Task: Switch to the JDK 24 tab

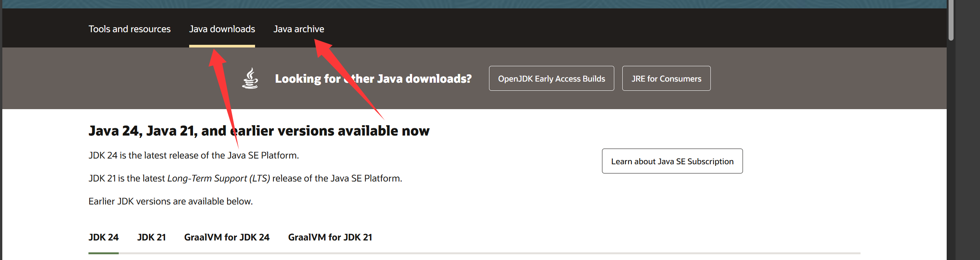Action: pyautogui.click(x=103, y=237)
